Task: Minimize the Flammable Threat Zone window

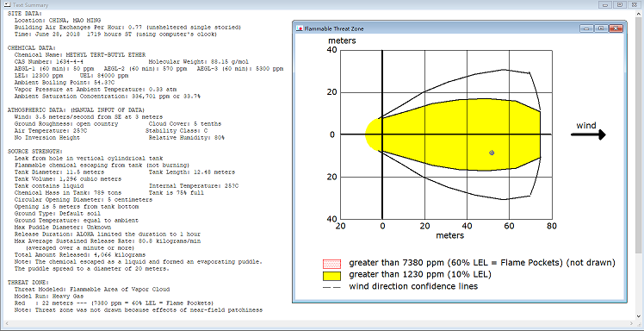Action: tap(586, 28)
